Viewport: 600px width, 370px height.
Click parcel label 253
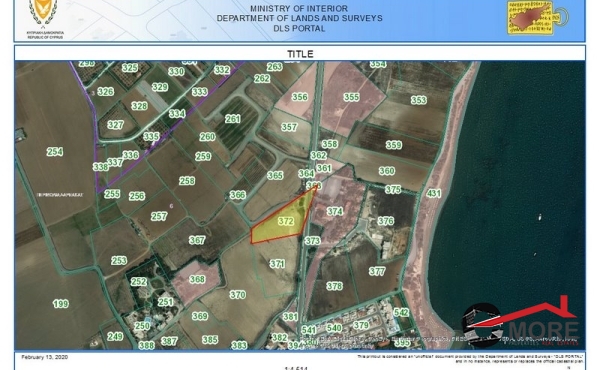(x=119, y=261)
